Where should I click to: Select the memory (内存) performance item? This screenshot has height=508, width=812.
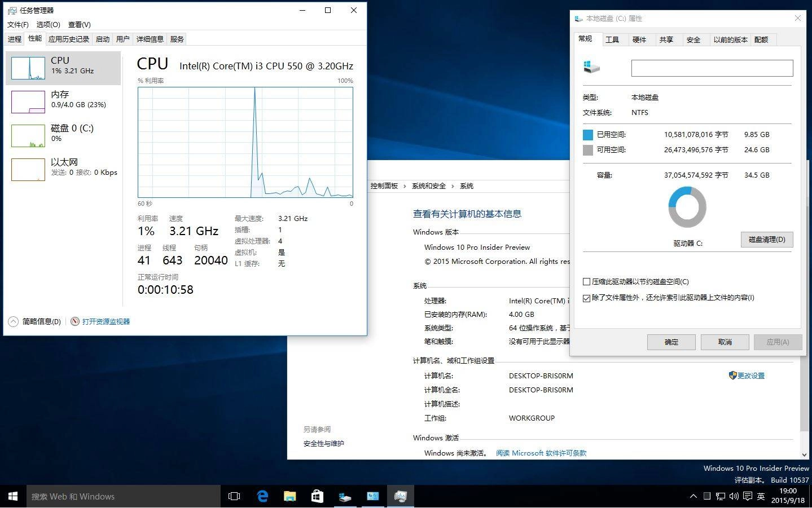click(63, 101)
